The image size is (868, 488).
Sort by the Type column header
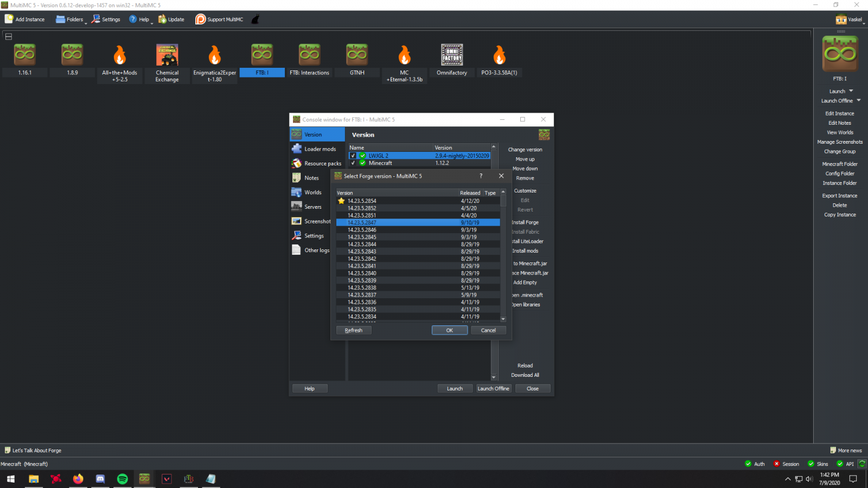pyautogui.click(x=490, y=193)
